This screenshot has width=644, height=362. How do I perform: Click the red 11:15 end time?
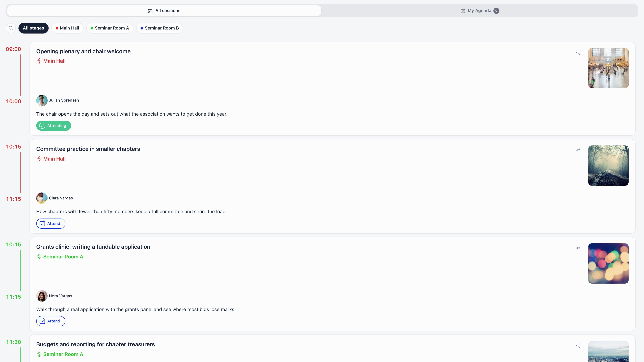13,199
